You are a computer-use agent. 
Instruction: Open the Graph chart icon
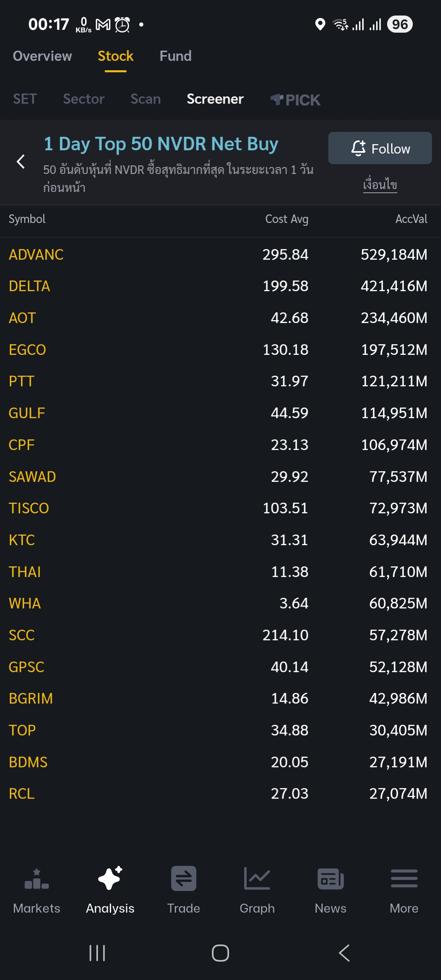(x=257, y=879)
